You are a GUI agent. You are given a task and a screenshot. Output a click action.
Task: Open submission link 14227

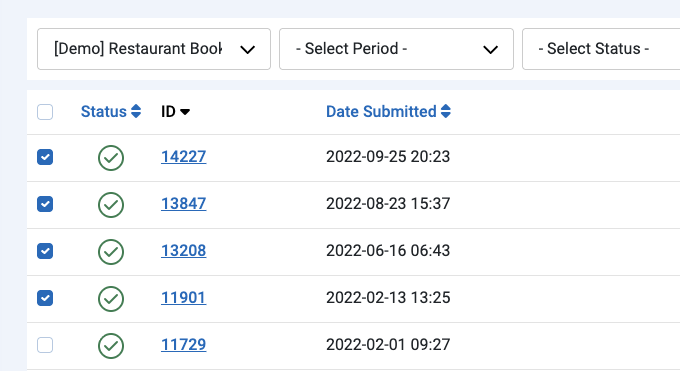coord(183,157)
